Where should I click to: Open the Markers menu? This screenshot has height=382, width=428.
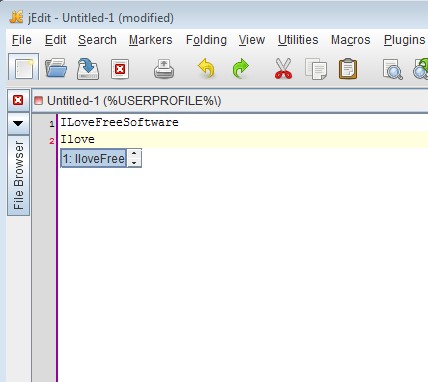point(151,40)
